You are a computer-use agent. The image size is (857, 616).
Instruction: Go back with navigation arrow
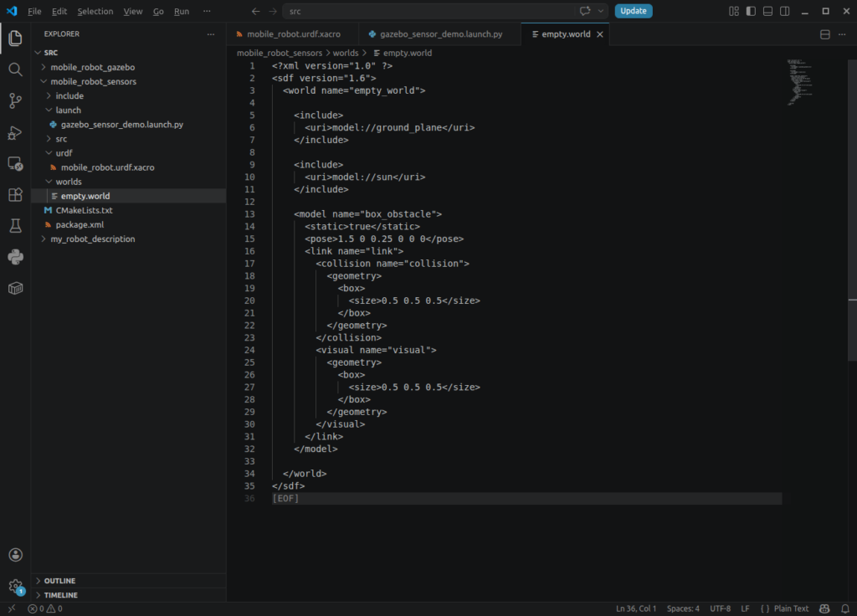click(256, 11)
